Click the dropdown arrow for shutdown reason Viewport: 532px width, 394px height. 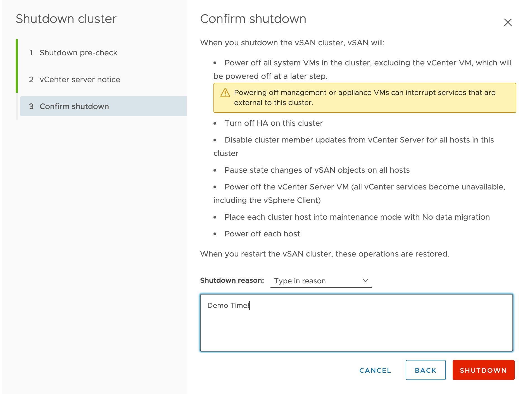365,280
